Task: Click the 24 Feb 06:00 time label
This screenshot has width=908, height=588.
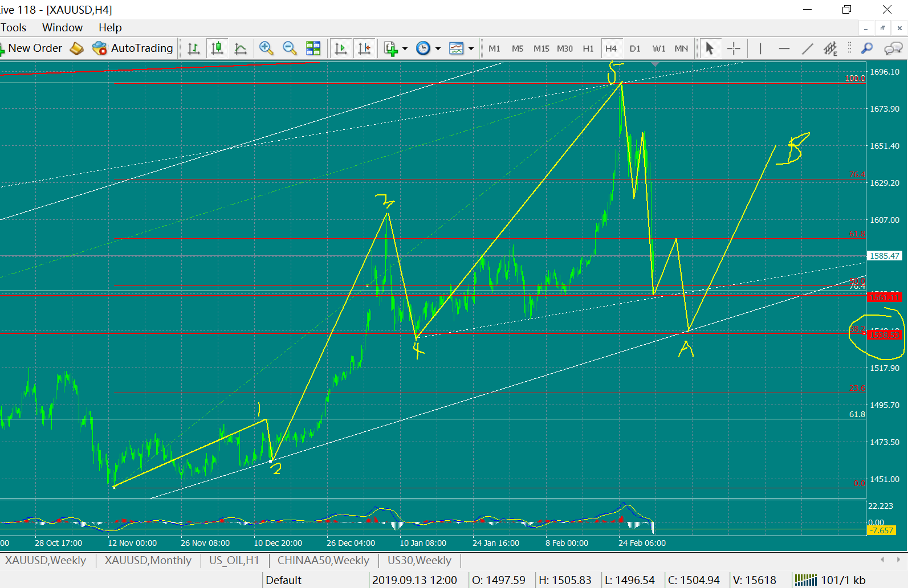Action: pos(642,543)
